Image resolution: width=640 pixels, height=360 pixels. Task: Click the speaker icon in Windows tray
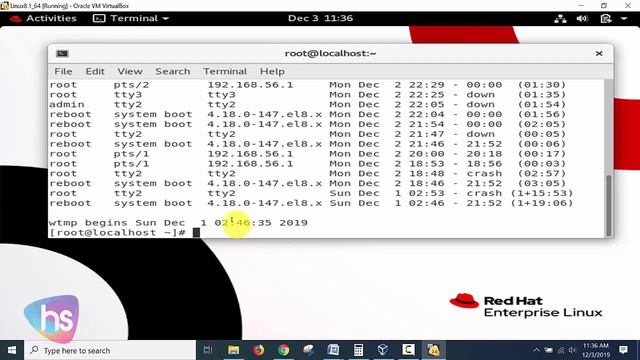coord(572,350)
